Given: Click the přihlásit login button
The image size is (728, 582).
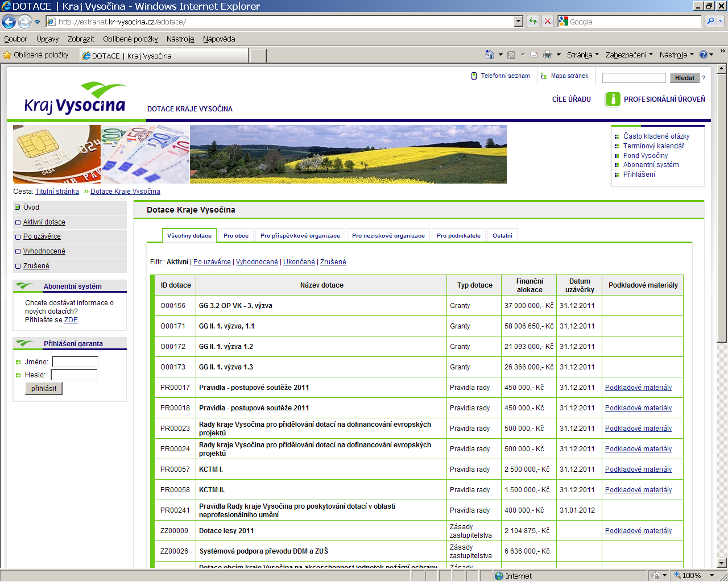Looking at the screenshot, I should point(44,388).
